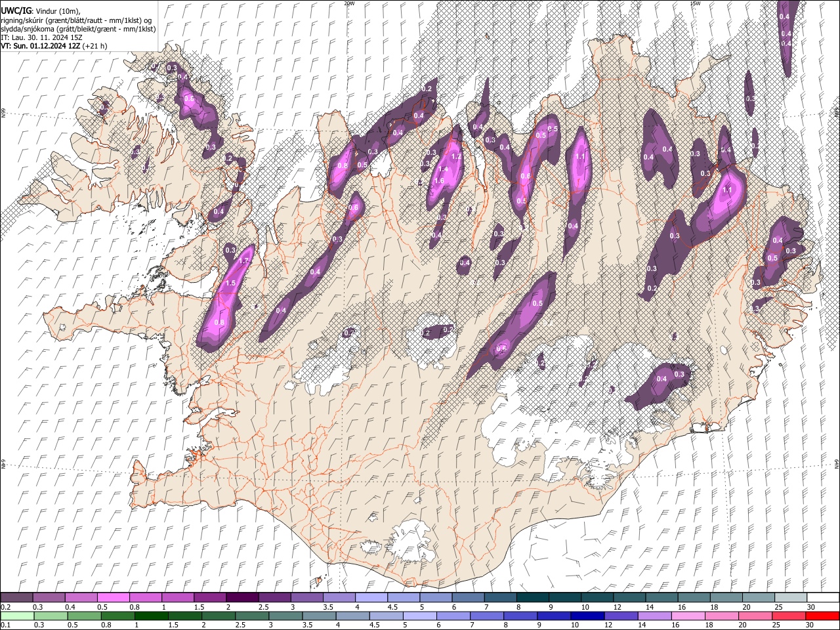The image size is (840, 630).
Task: Click the 1.4 precipitation value on the map
Action: point(442,169)
